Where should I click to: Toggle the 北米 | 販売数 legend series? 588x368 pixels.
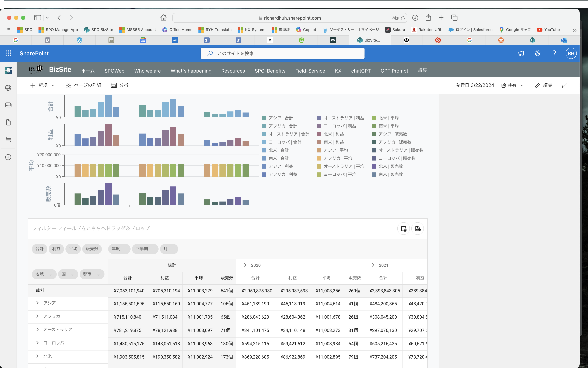pos(387,166)
